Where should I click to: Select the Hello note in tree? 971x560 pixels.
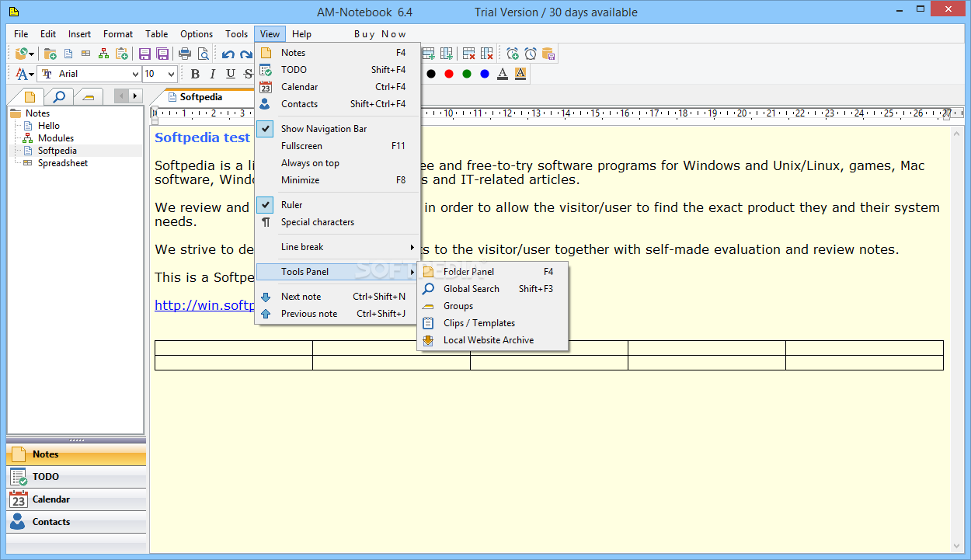pyautogui.click(x=48, y=126)
